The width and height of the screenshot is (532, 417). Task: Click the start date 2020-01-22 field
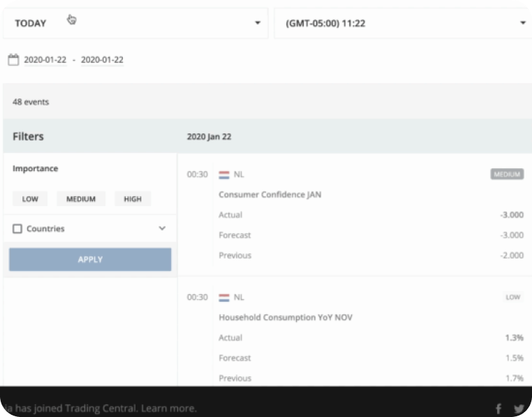coord(45,60)
